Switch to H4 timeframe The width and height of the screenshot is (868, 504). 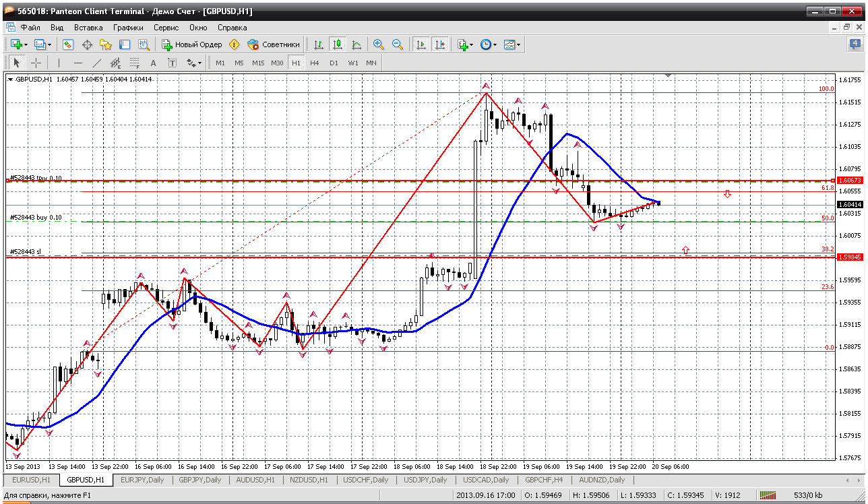[315, 63]
